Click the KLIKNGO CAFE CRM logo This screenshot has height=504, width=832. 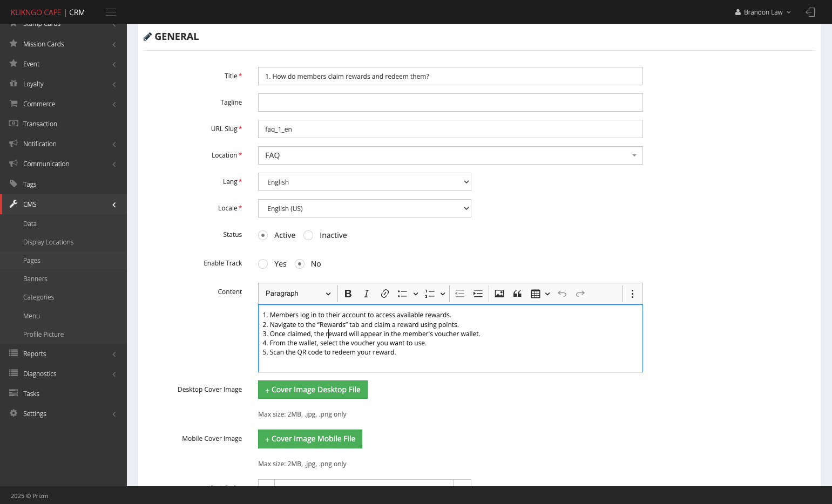[x=48, y=12]
